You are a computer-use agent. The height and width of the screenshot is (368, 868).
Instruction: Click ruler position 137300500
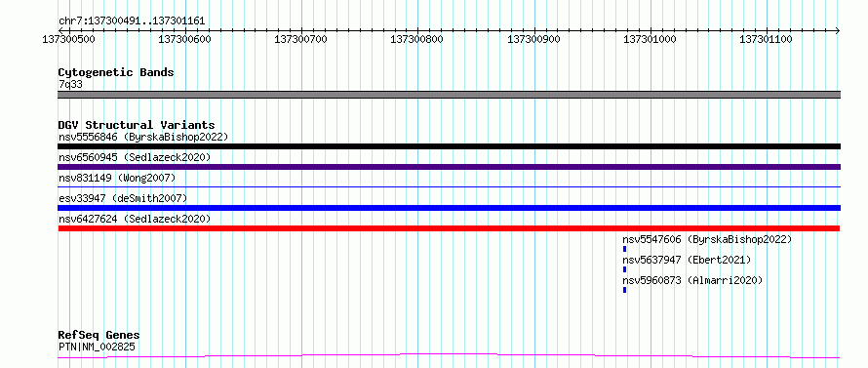point(68,39)
